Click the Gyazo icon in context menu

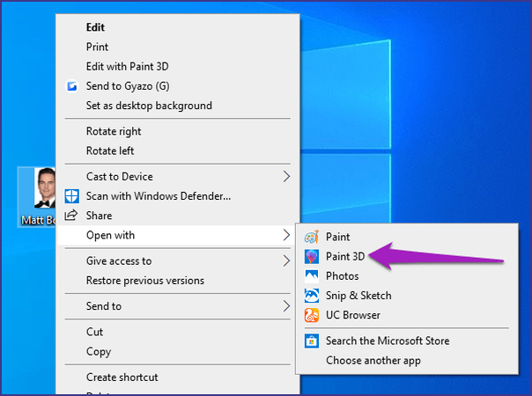71,86
